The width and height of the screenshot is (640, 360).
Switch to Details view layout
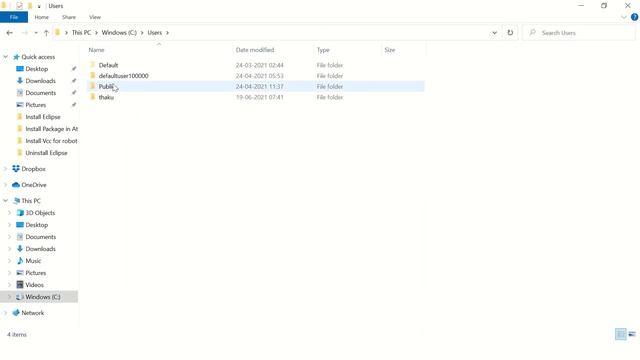coord(620,334)
